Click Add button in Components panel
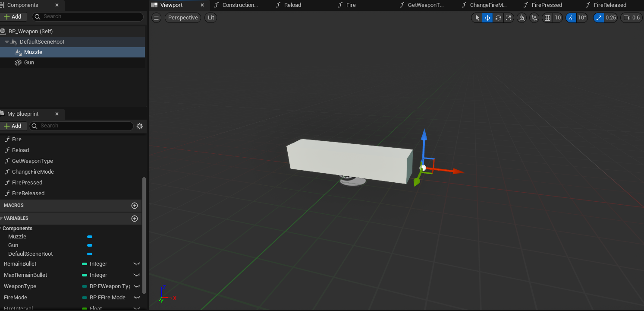 pos(13,16)
